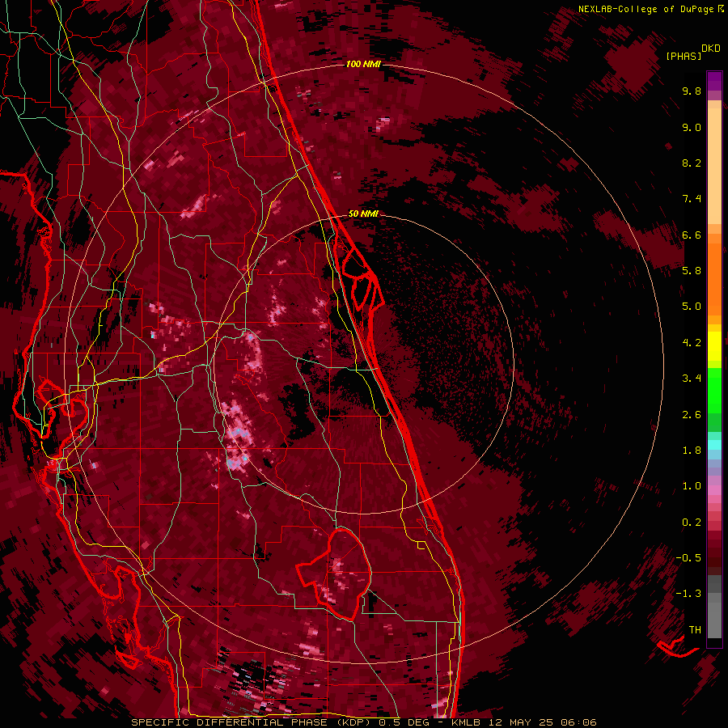Select the 2.6 value on the scale
This screenshot has height=728, width=728.
tap(692, 415)
